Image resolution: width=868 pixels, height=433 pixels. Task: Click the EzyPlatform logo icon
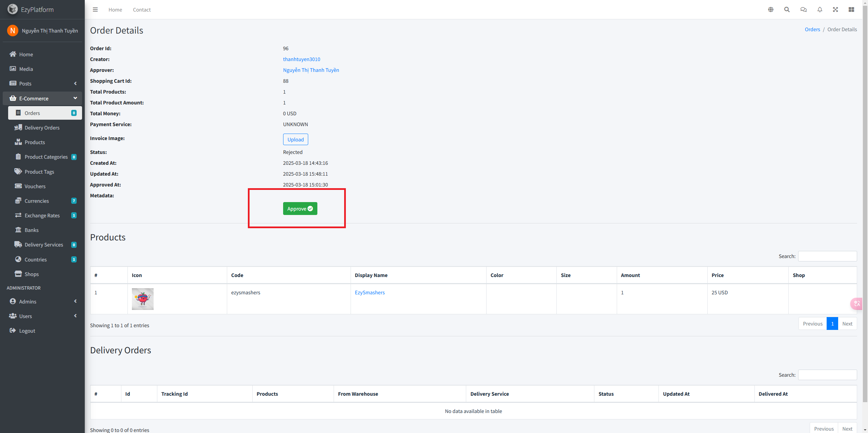[13, 9]
